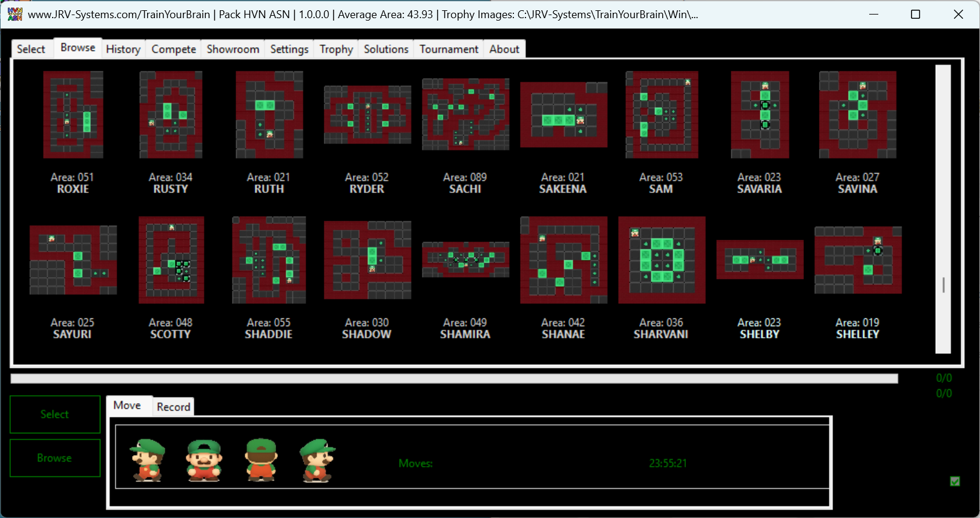Select the SHANAE level thumbnail
This screenshot has width=980, height=518.
pyautogui.click(x=563, y=260)
